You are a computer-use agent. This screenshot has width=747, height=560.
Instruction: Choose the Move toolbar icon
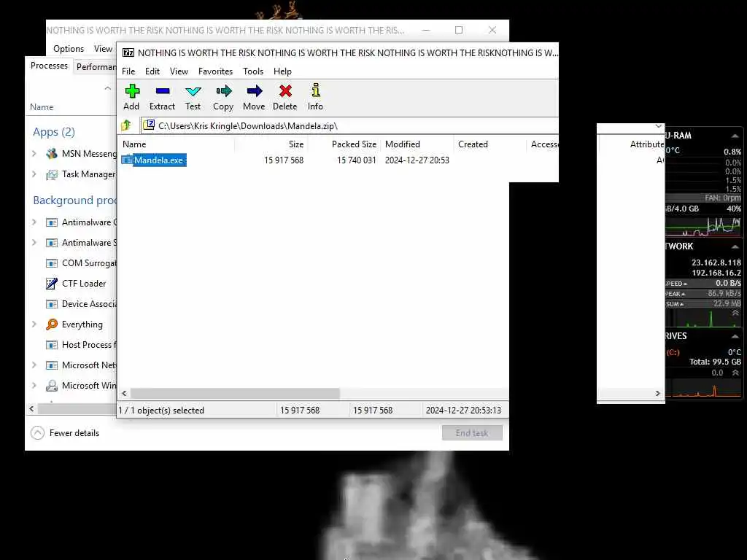254,97
